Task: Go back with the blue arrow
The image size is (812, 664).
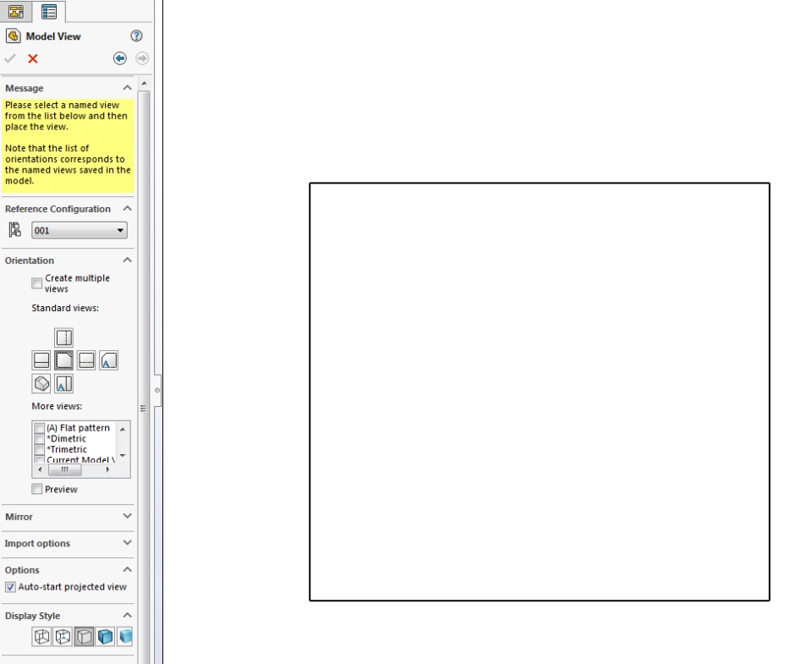Action: pos(119,58)
